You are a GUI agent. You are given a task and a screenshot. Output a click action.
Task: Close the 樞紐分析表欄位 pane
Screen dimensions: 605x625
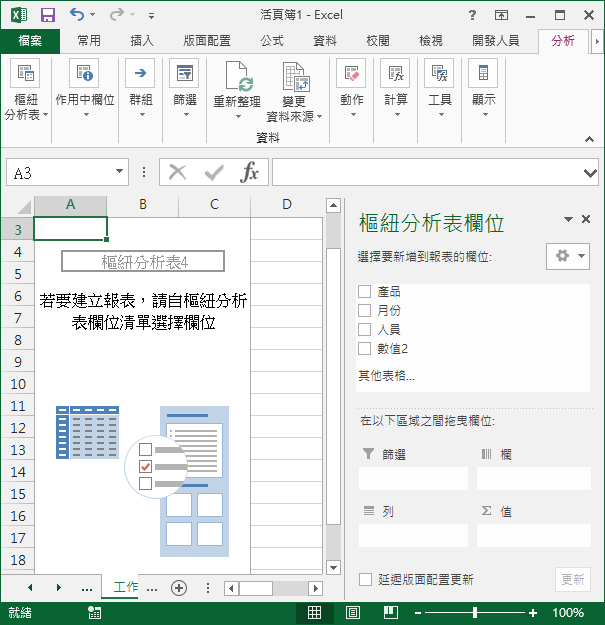click(x=586, y=219)
